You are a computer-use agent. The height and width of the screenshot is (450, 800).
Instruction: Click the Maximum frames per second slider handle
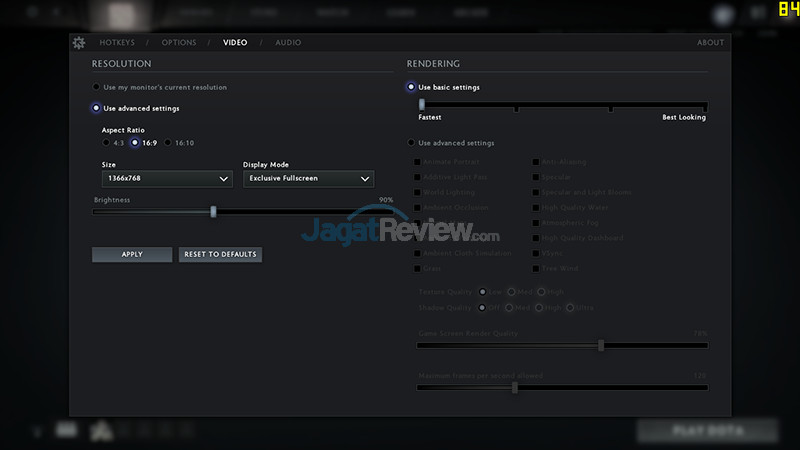point(515,388)
